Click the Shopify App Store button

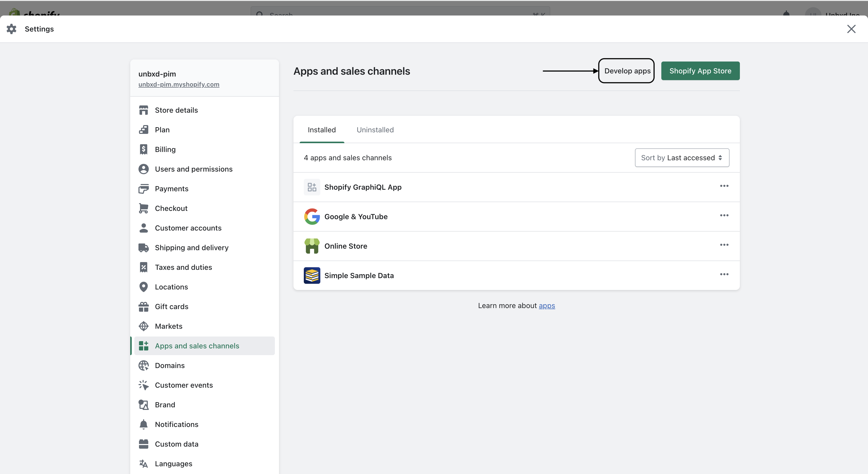pos(700,71)
